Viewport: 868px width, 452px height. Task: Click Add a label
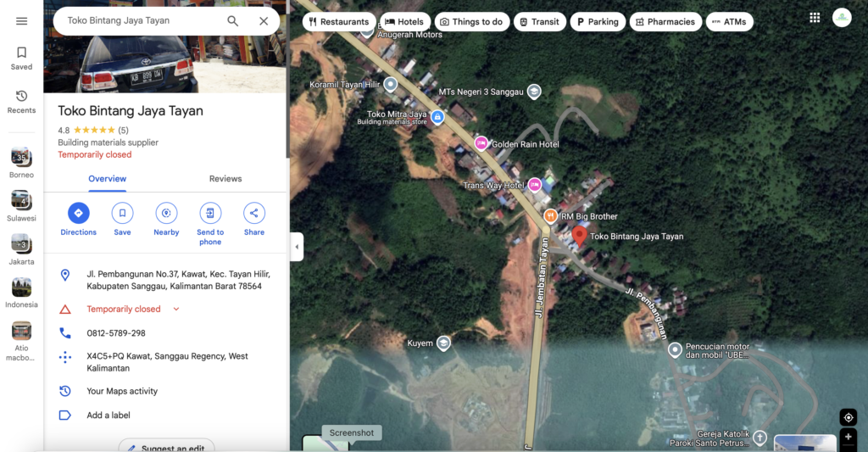pyautogui.click(x=108, y=416)
